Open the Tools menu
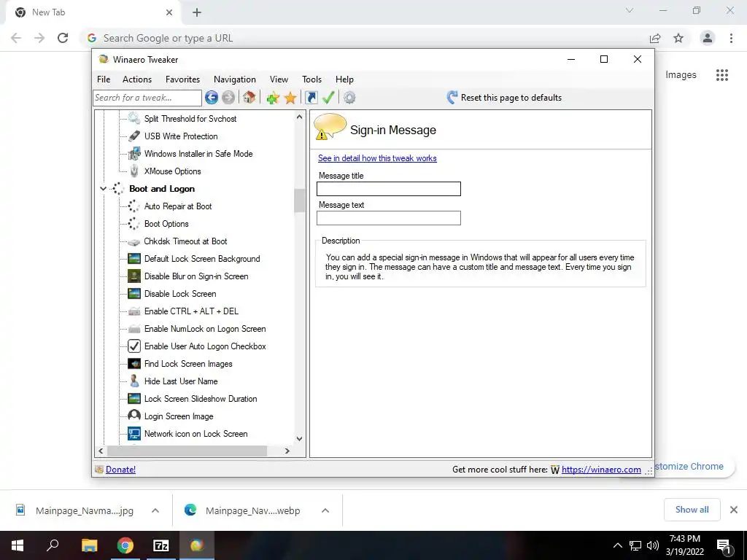The image size is (747, 560). point(311,79)
